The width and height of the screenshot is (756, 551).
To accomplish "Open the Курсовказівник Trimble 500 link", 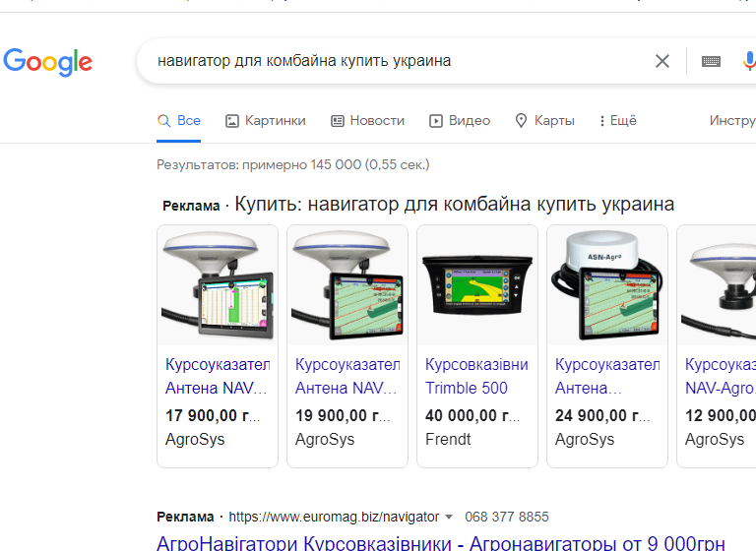I will (476, 376).
